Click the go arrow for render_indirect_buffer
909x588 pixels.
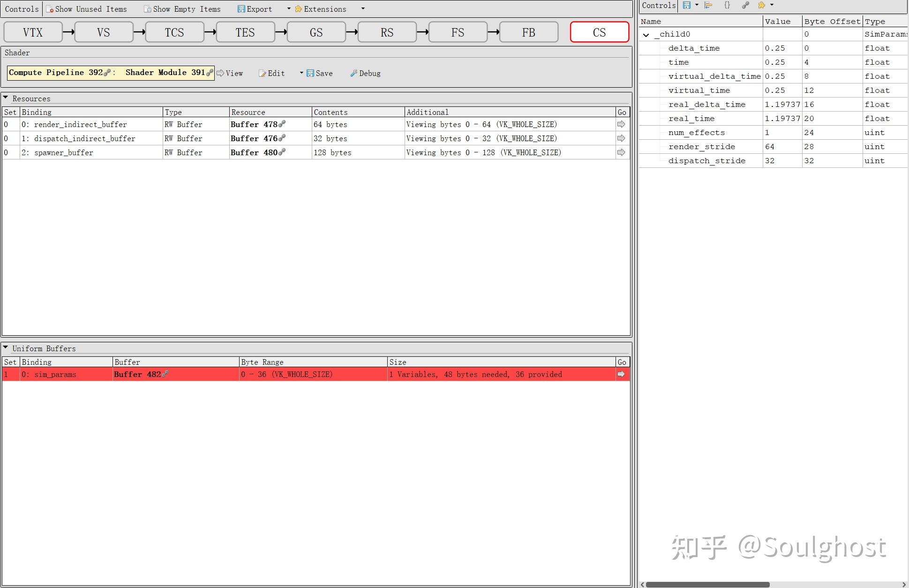(621, 124)
